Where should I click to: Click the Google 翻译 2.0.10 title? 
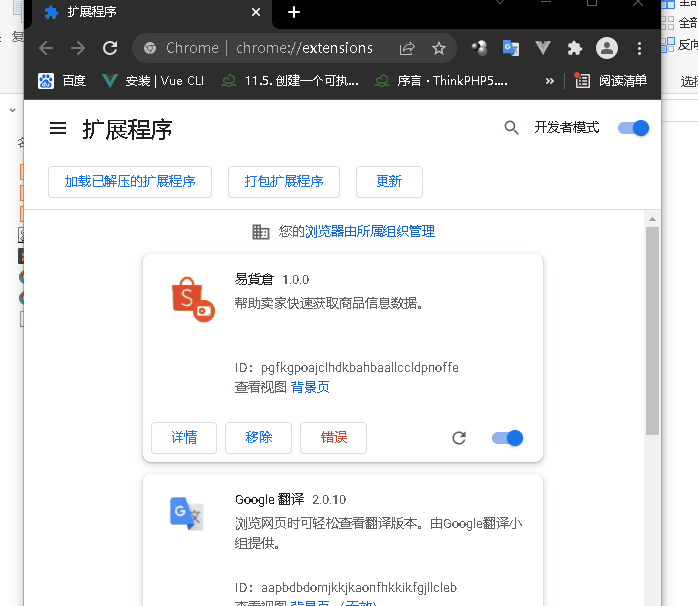[290, 500]
